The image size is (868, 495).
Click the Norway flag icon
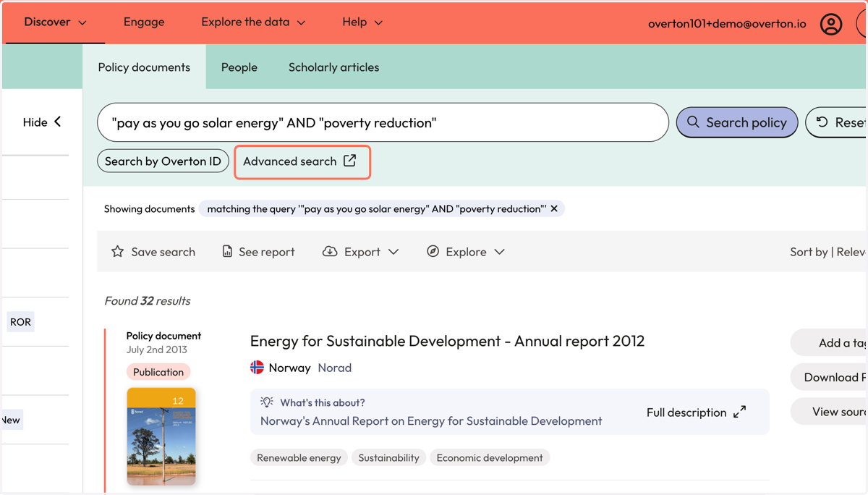(257, 368)
